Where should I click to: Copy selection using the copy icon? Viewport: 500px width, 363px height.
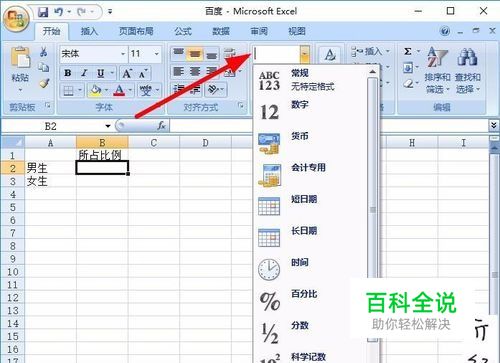44,67
